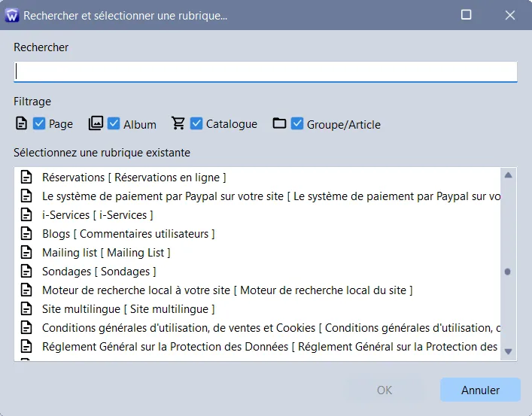
Task: Select Mailing list rubrique in list
Action: 106,253
